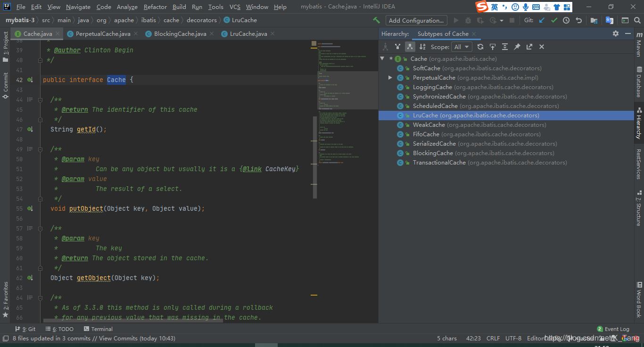Open the Hierarchy panel settings gear

[x=616, y=33]
